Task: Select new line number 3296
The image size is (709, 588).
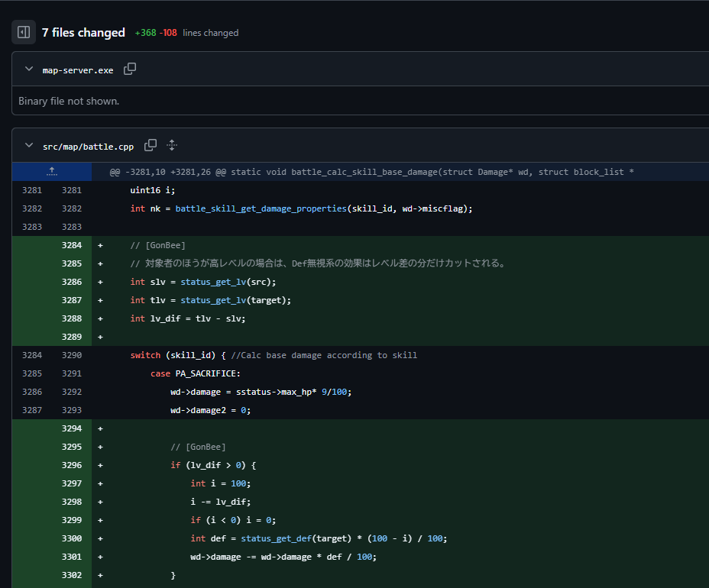Action: 71,465
